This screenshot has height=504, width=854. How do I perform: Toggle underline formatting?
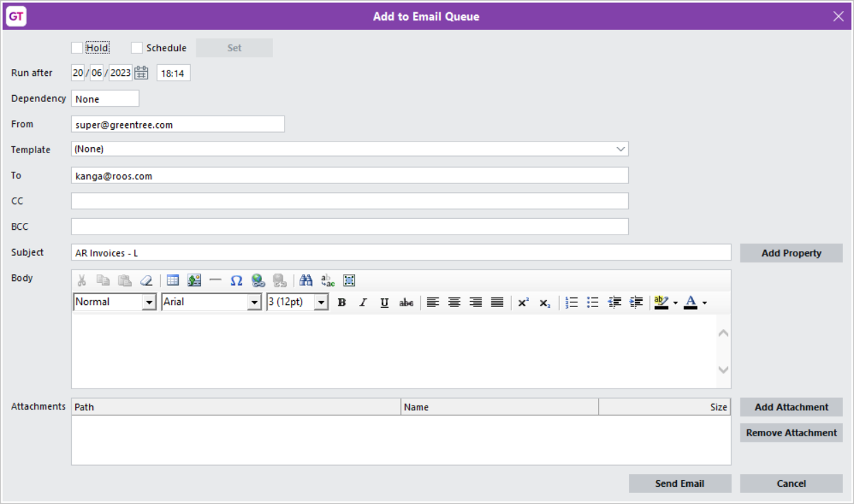[x=385, y=302]
